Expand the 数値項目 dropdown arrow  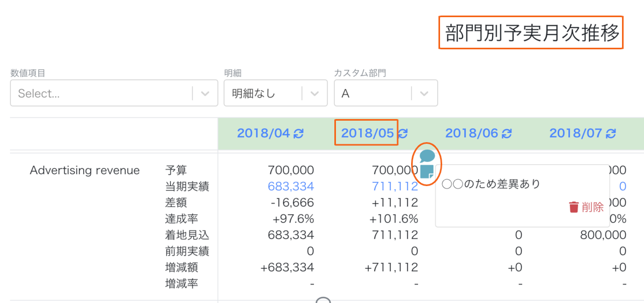tap(205, 93)
